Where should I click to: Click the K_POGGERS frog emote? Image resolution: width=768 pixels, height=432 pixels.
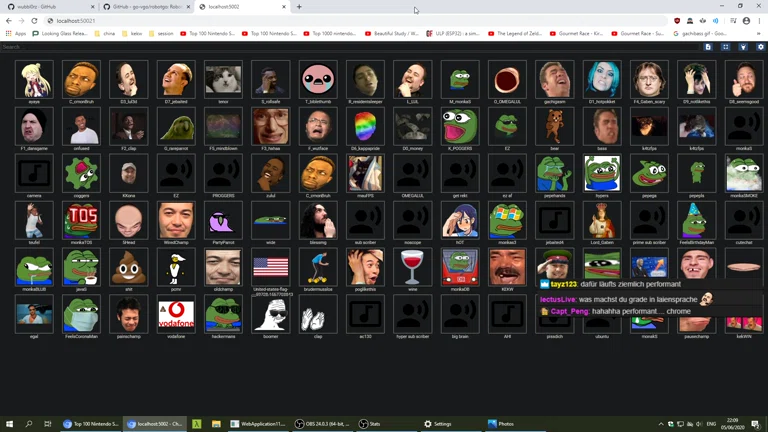[460, 126]
